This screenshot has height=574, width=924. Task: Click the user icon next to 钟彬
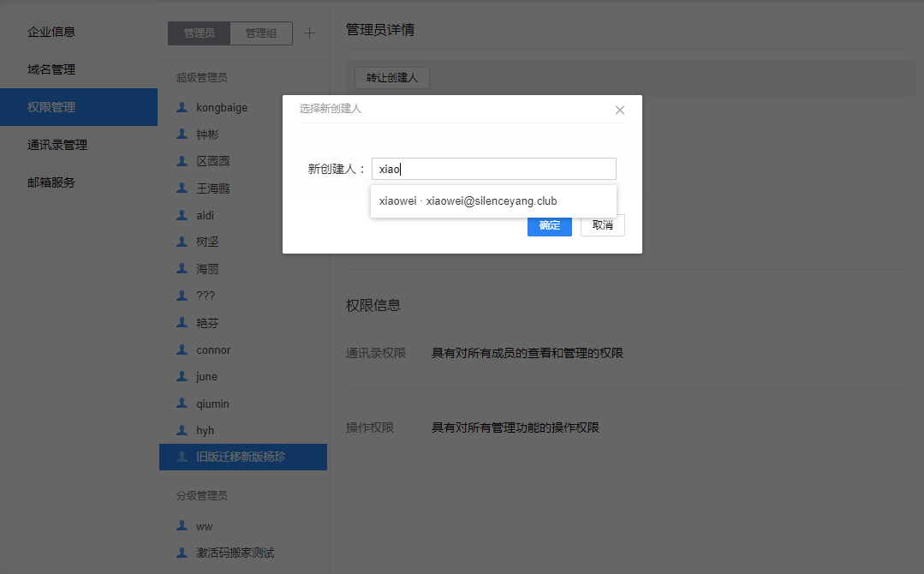click(x=182, y=135)
